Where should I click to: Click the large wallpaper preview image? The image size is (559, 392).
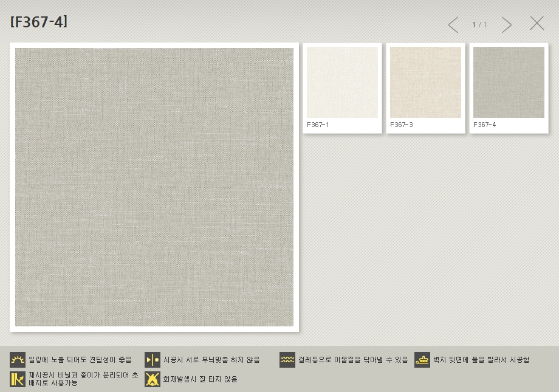coord(154,187)
